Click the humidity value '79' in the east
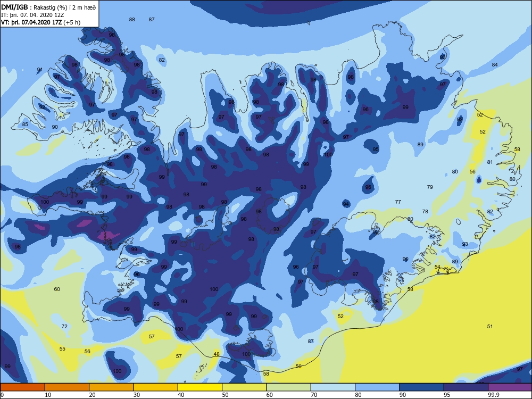The width and height of the screenshot is (532, 399). pos(430,187)
